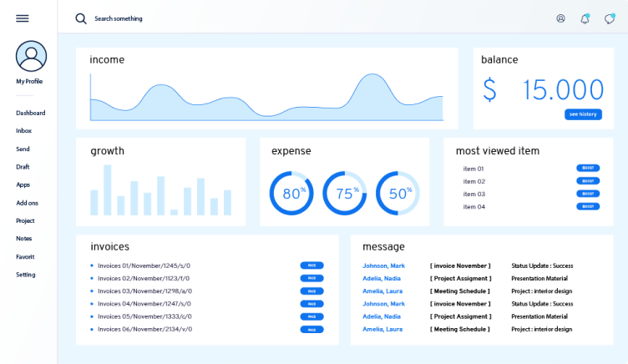Open Inbox from the sidebar

coord(23,131)
